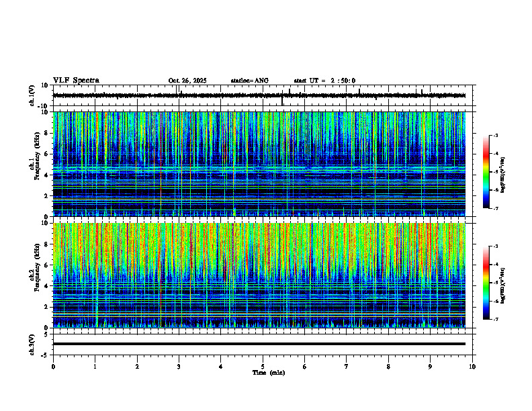Click the "ch.3(V)" axis label

(x=32, y=345)
